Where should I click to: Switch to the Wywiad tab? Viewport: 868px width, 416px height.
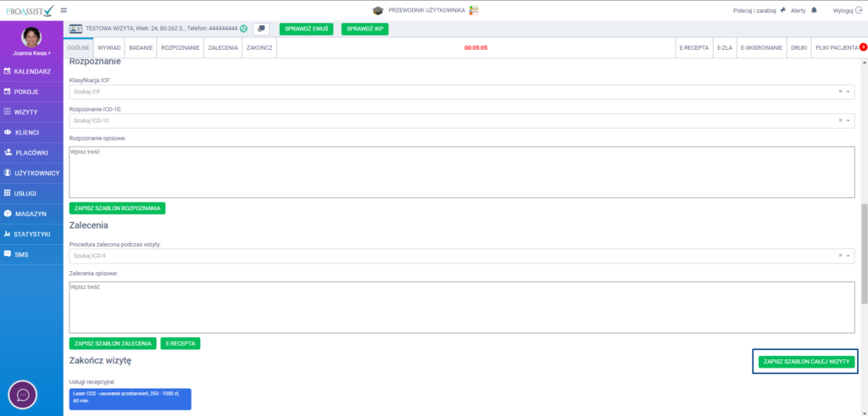pos(110,48)
